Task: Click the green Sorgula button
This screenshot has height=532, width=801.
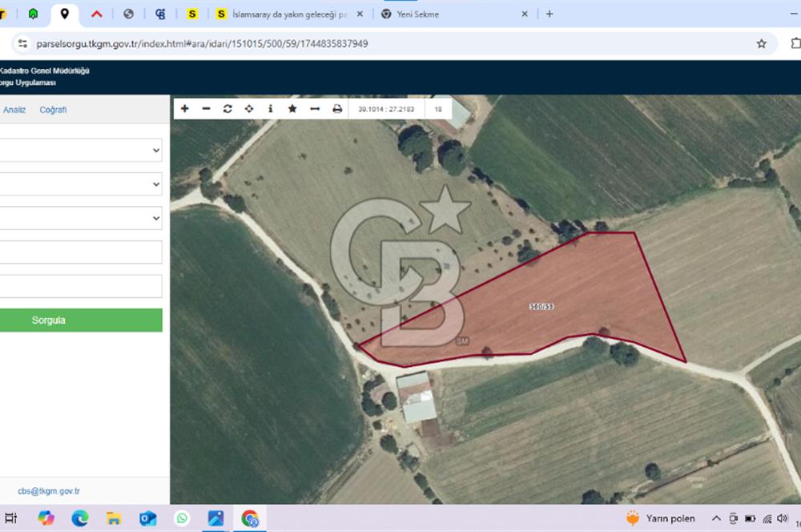Action: pos(81,320)
